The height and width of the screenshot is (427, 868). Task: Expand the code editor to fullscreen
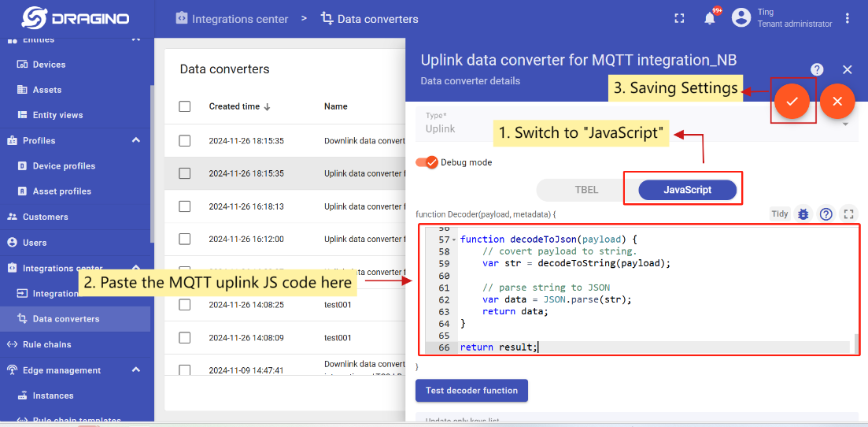tap(848, 213)
